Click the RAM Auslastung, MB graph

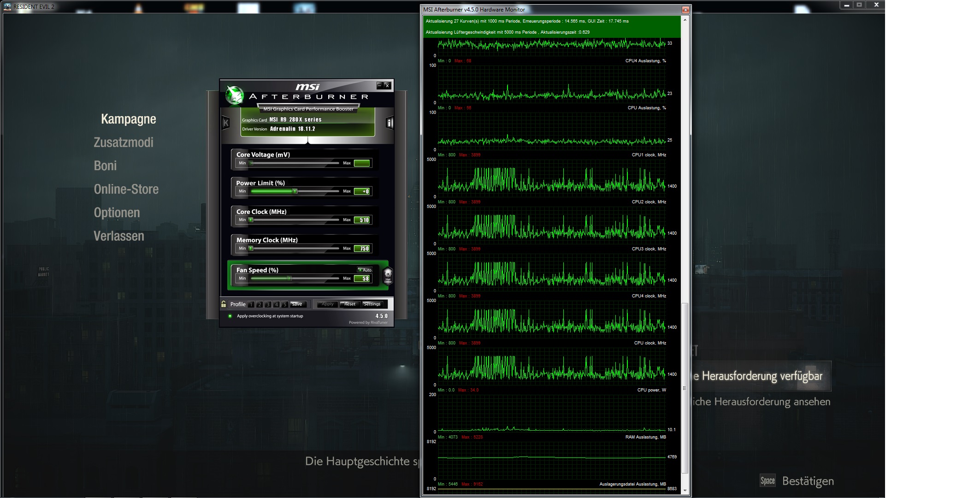coord(551,461)
